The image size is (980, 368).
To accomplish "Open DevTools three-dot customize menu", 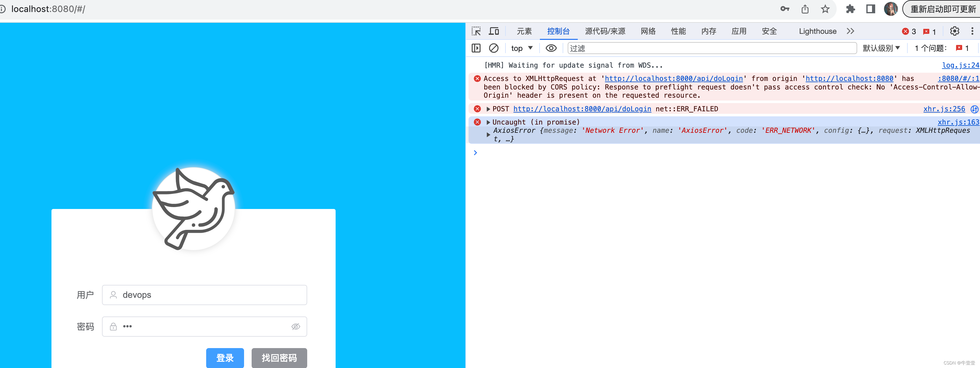I will (x=972, y=31).
